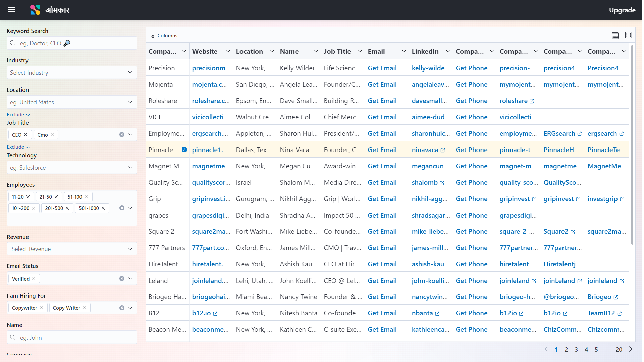Expand the I am Hiring For dropdown
Screen dimensions: 644x362
pos(130,308)
